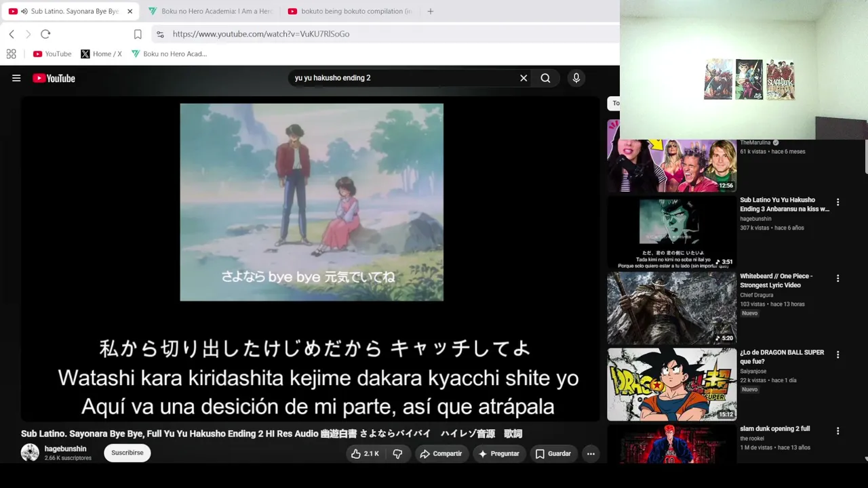Image resolution: width=868 pixels, height=488 pixels.
Task: Open the Boku no Hero Acad... bookmark
Action: point(169,54)
